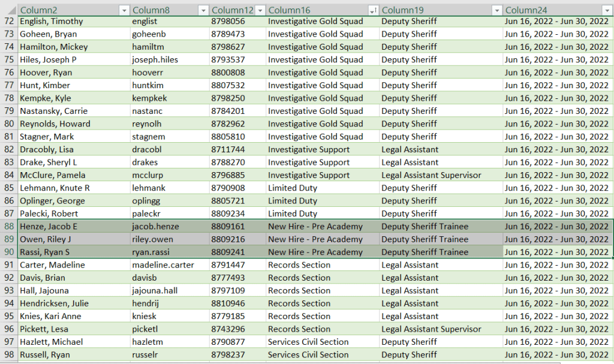Expand the Column8 filter dropdown
Image resolution: width=614 pixels, height=364 pixels.
coord(202,10)
